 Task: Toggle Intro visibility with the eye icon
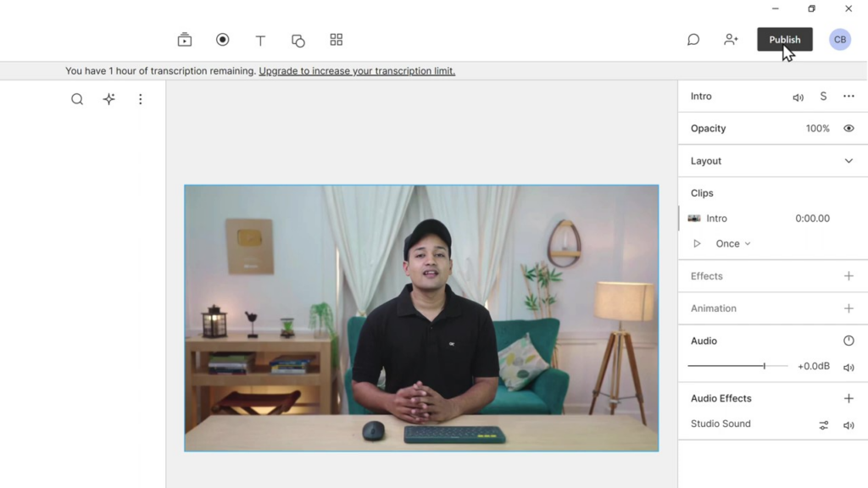[849, 129]
